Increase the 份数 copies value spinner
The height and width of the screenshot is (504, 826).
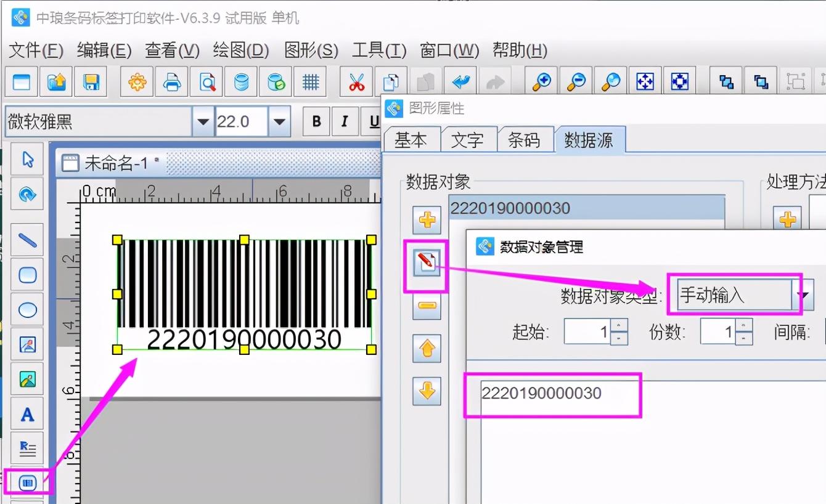[744, 325]
